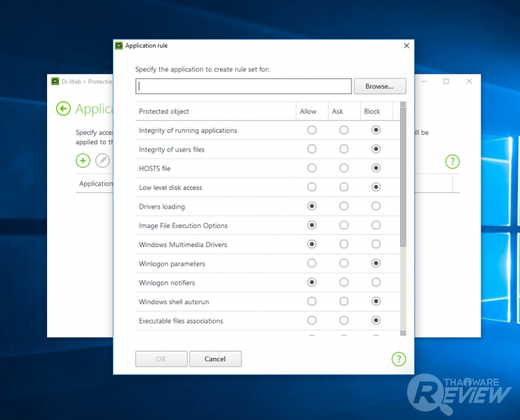Screen dimensions: 520x420
Task: Allow Integrity of users files
Action: (x=311, y=149)
